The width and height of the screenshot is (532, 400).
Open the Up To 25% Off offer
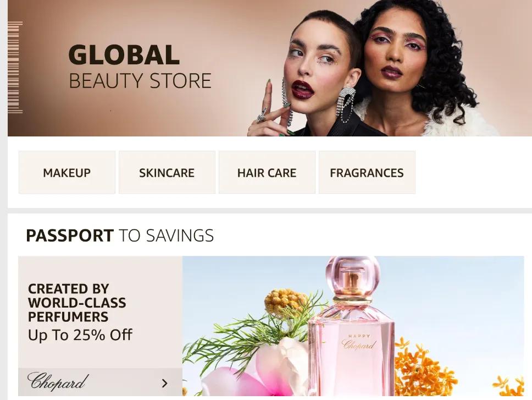pyautogui.click(x=80, y=335)
